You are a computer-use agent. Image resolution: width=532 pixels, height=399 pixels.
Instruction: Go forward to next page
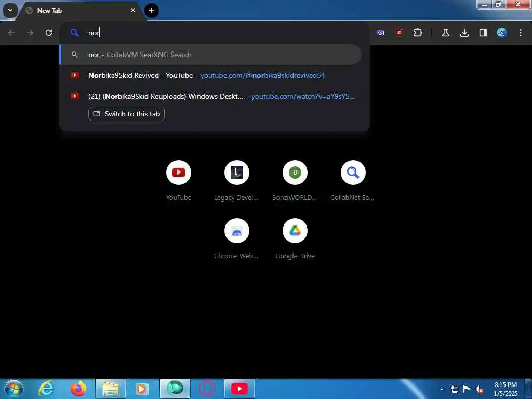(x=30, y=33)
